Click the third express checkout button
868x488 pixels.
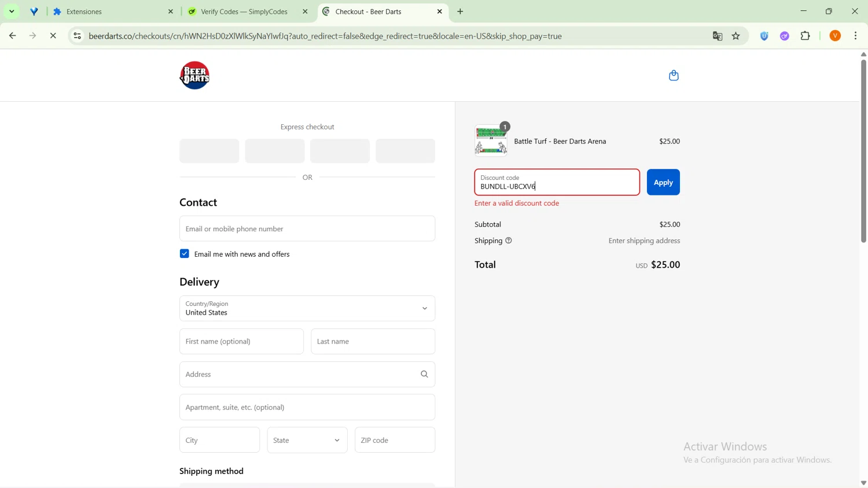pyautogui.click(x=340, y=151)
